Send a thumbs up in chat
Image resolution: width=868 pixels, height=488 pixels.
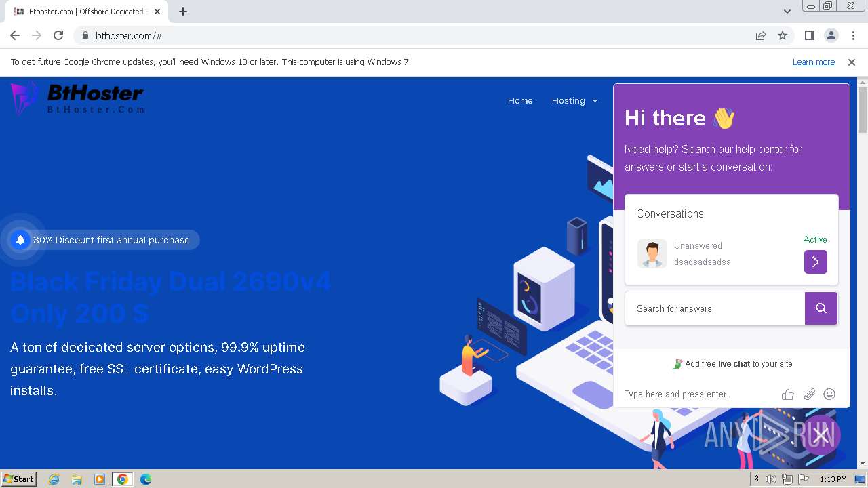[787, 394]
